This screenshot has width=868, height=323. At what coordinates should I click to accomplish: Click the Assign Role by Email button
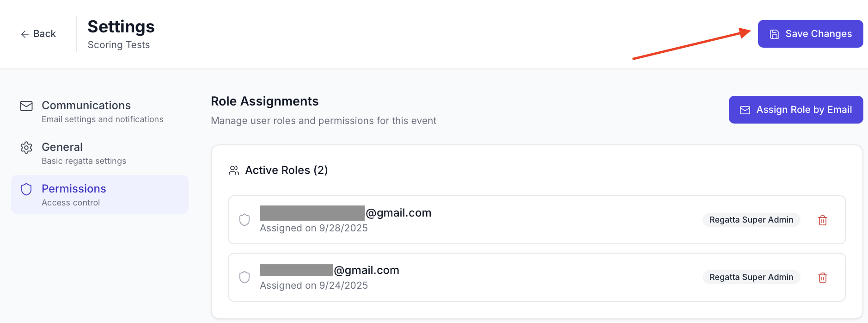[x=795, y=110]
